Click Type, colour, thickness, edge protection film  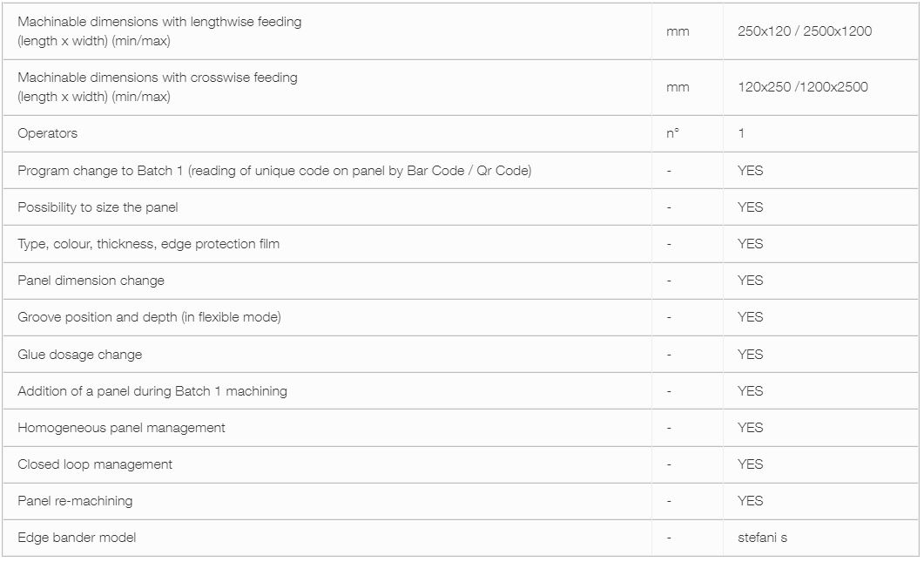click(149, 244)
